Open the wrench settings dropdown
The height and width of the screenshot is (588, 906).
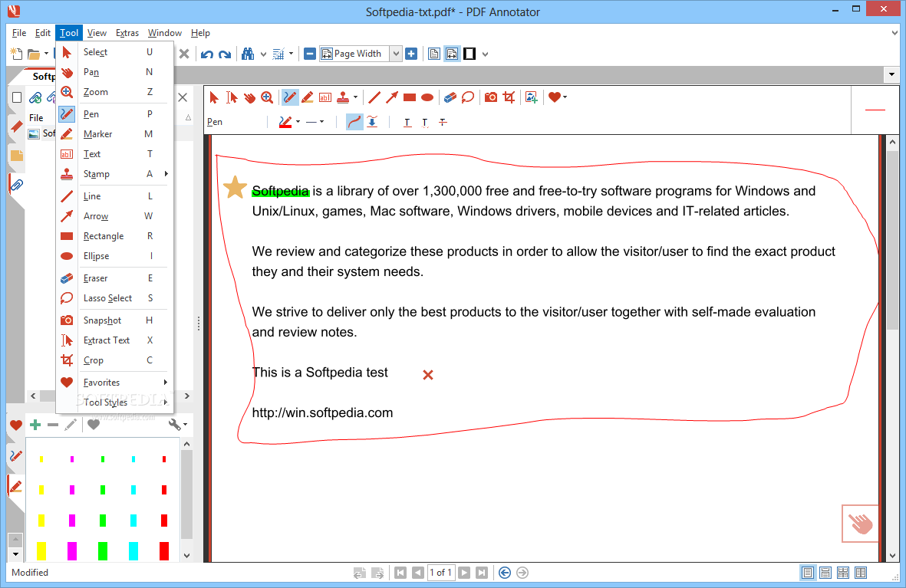(x=177, y=425)
